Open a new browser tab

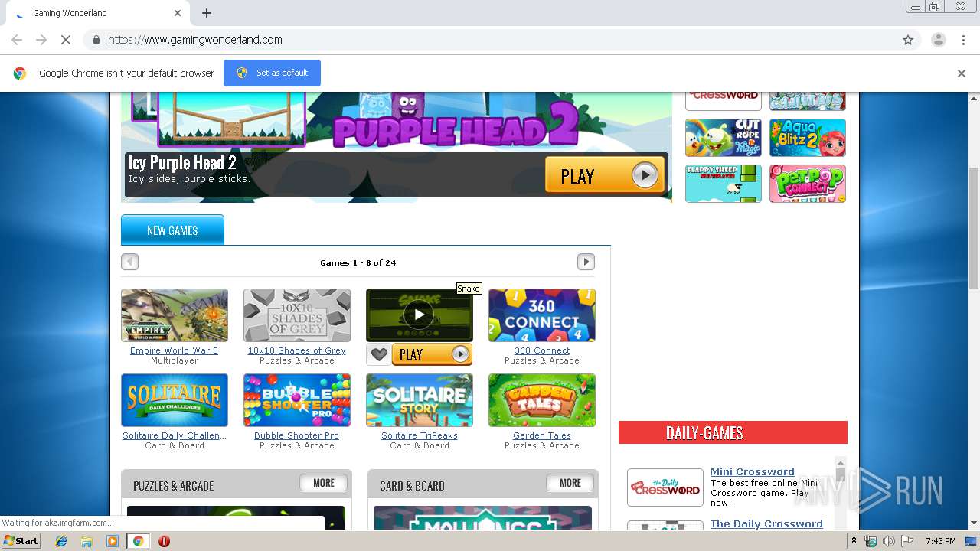coord(207,13)
